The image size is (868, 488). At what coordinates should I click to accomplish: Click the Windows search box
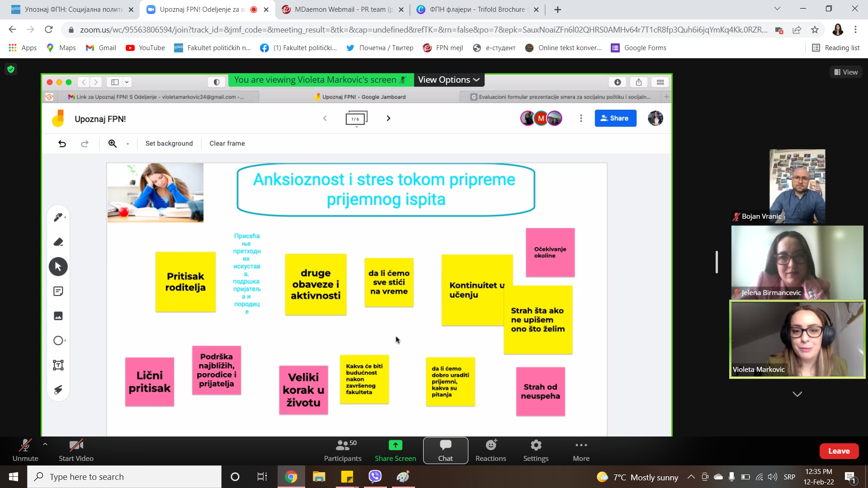[124, 477]
